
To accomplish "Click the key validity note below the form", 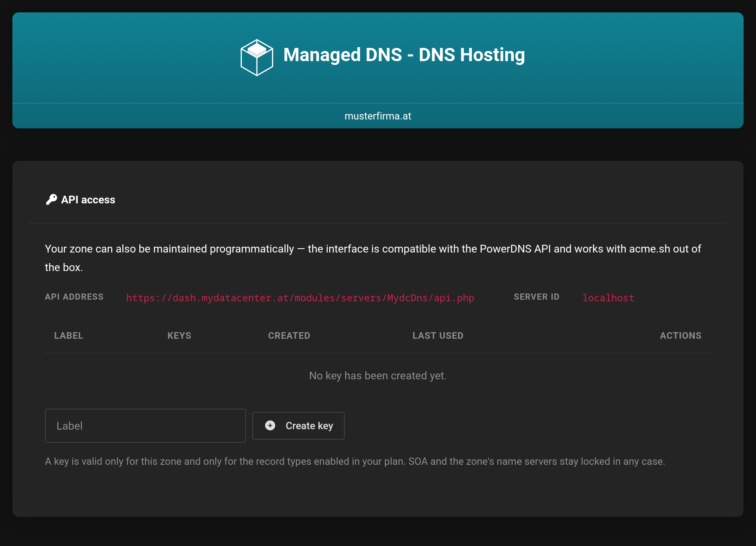I will pos(355,461).
